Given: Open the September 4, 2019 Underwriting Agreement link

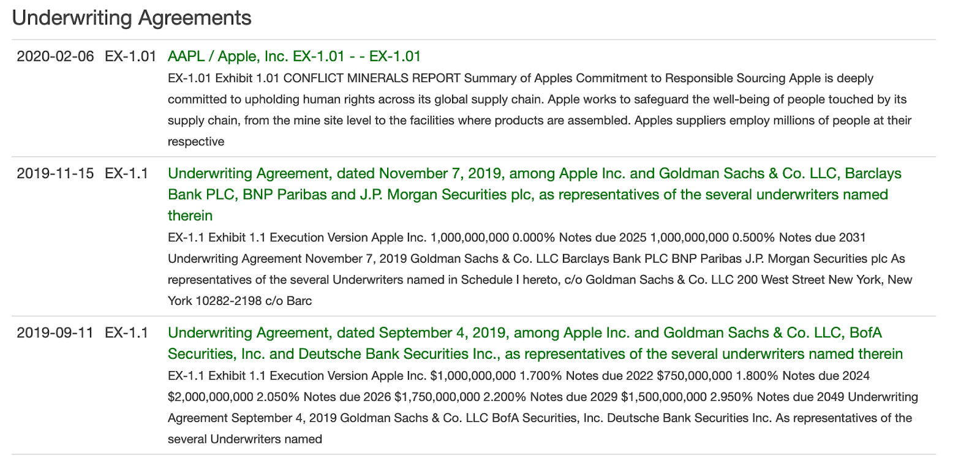Looking at the screenshot, I should [535, 343].
